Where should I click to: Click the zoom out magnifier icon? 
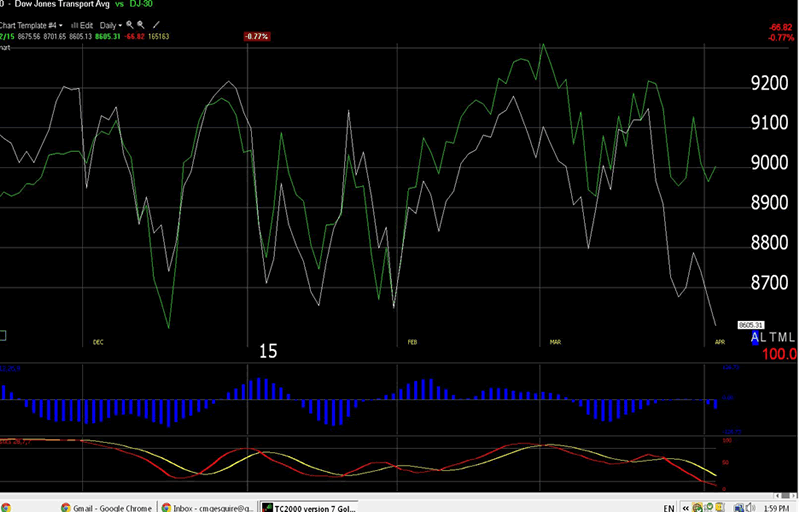tap(141, 24)
